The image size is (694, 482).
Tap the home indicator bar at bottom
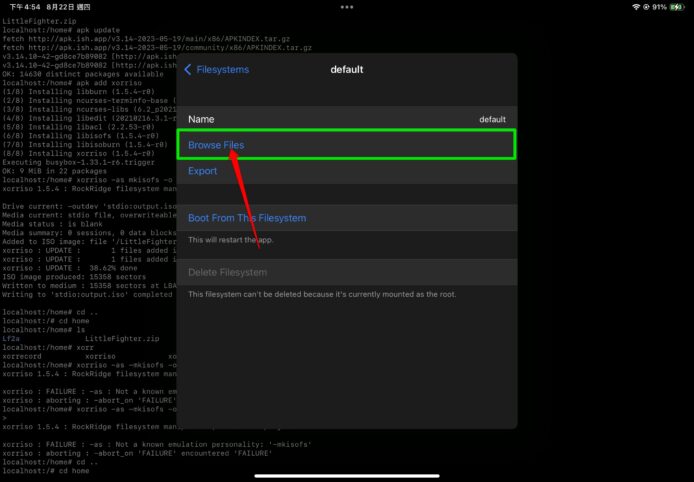pos(347,475)
